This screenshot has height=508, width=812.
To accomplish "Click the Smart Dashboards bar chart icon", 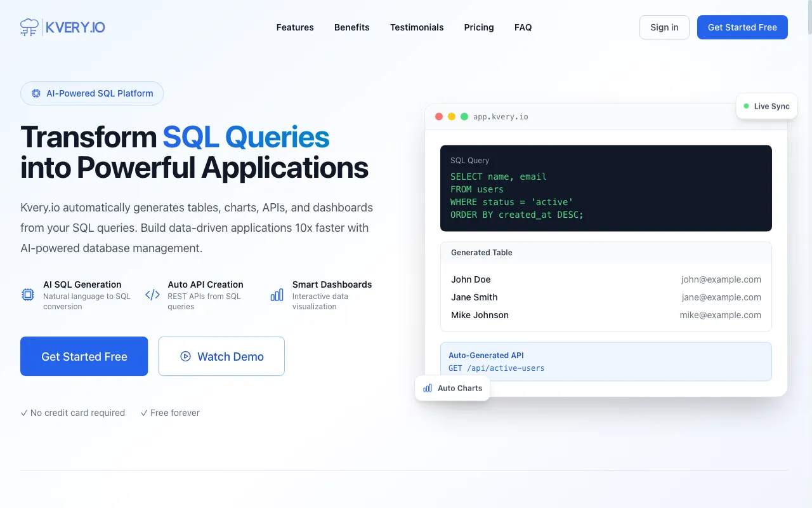I will tap(277, 295).
